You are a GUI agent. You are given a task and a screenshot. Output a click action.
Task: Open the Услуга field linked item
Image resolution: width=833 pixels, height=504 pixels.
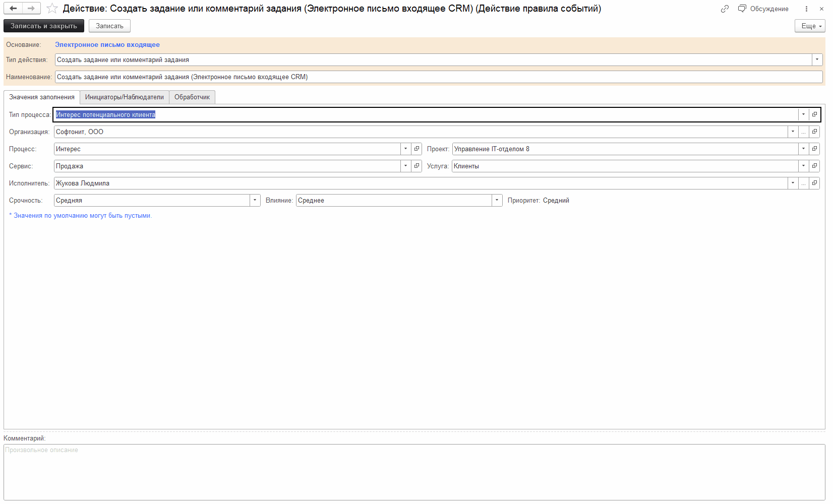[814, 166]
